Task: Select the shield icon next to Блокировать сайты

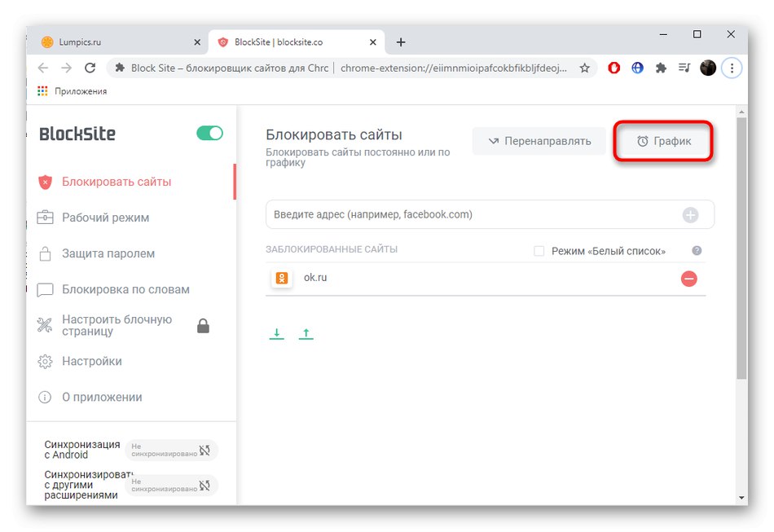Action: click(x=46, y=181)
